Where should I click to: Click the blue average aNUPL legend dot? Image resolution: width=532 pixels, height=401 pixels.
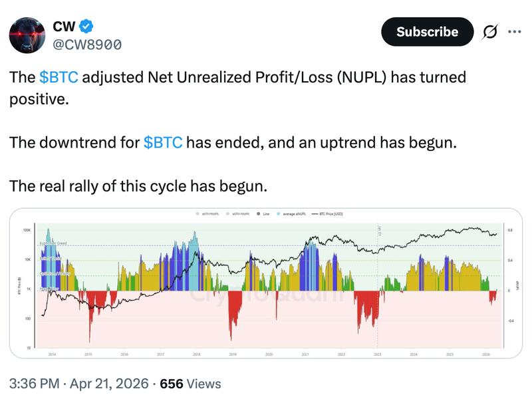279,214
